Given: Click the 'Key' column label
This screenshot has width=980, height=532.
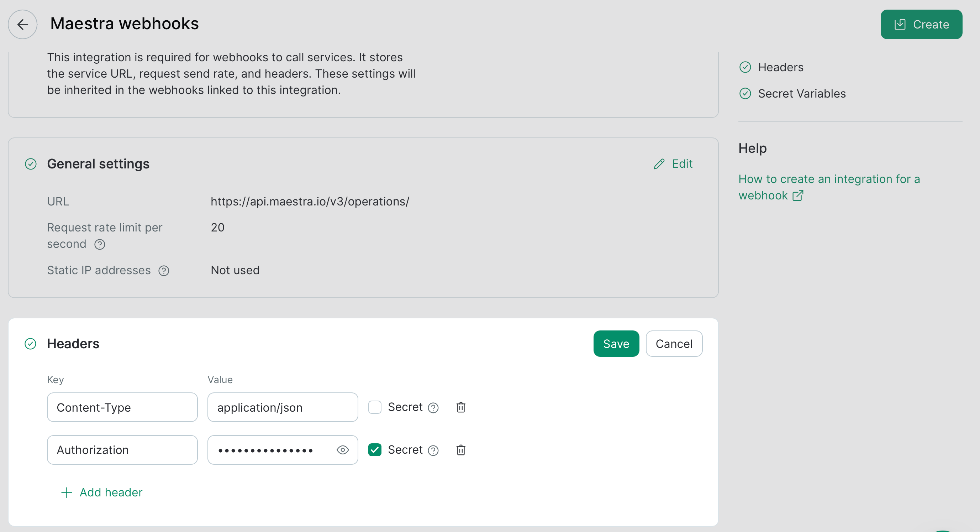Looking at the screenshot, I should [55, 380].
